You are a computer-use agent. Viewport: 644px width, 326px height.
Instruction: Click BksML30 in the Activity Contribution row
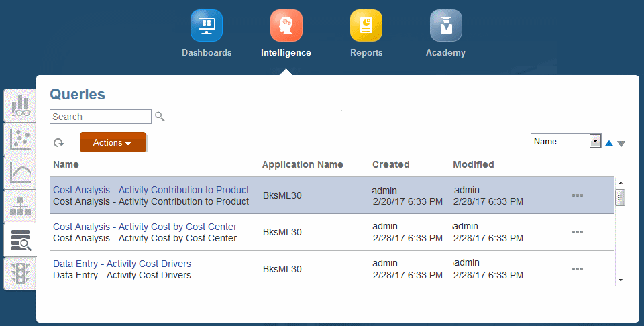point(282,195)
